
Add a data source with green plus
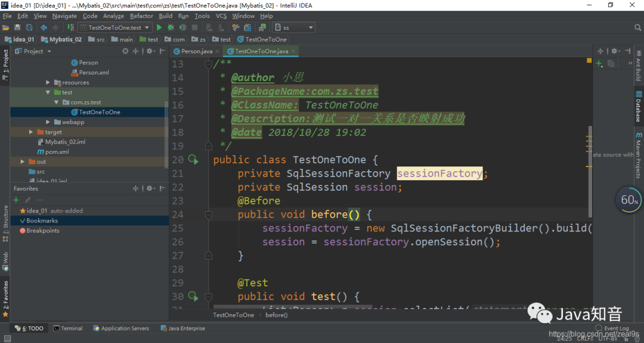coord(599,64)
